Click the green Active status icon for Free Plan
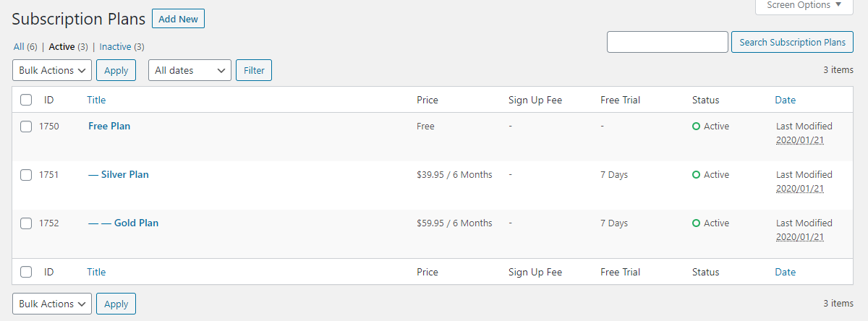This screenshot has width=868, height=321. pyautogui.click(x=696, y=127)
